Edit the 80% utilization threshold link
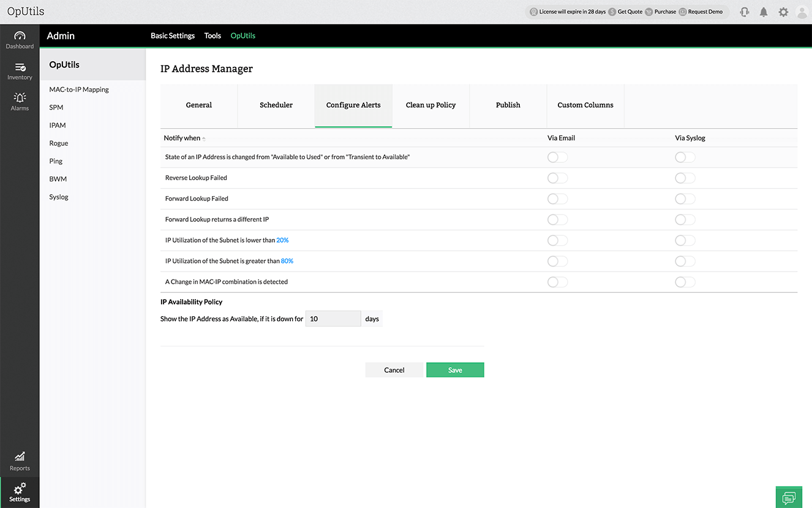 287,260
